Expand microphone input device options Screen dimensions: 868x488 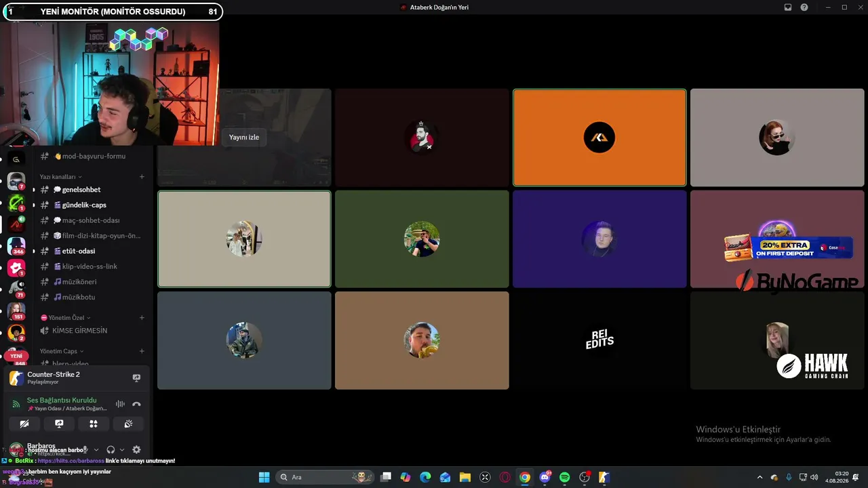(x=96, y=449)
